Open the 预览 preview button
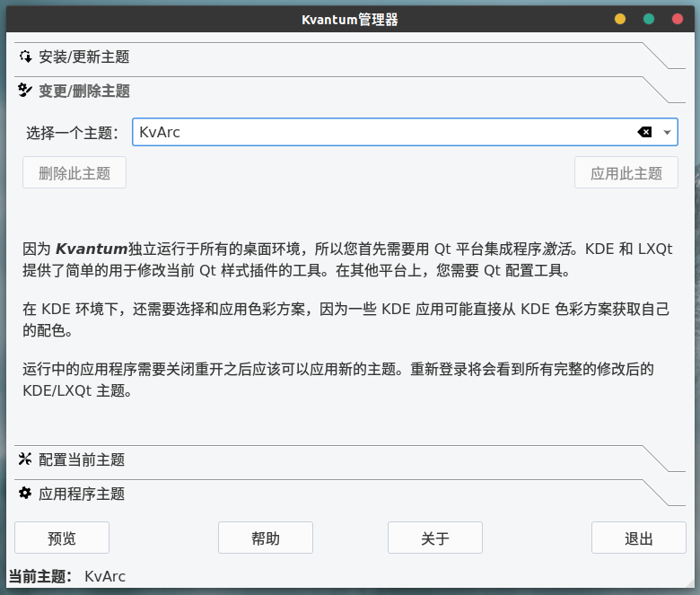 point(62,538)
